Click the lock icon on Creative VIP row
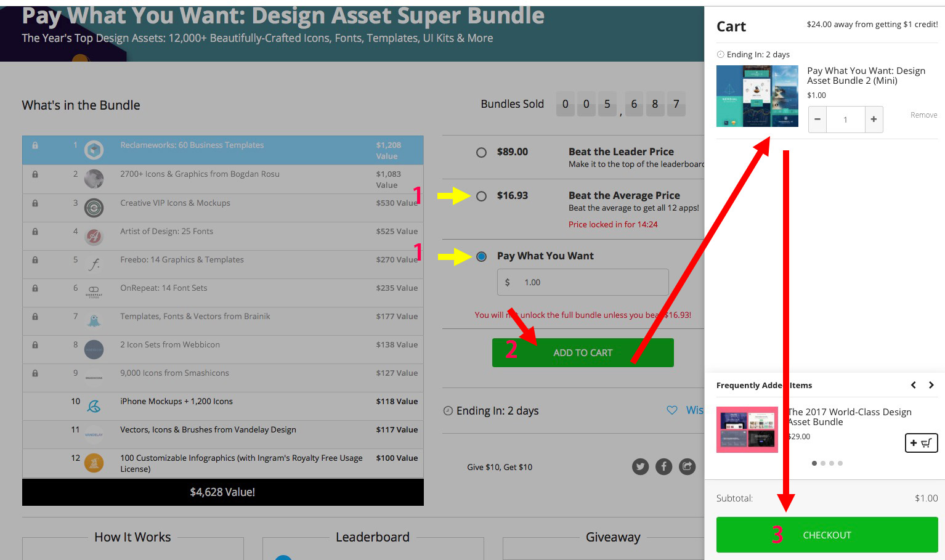Viewport: 945px width, 560px height. coord(35,203)
